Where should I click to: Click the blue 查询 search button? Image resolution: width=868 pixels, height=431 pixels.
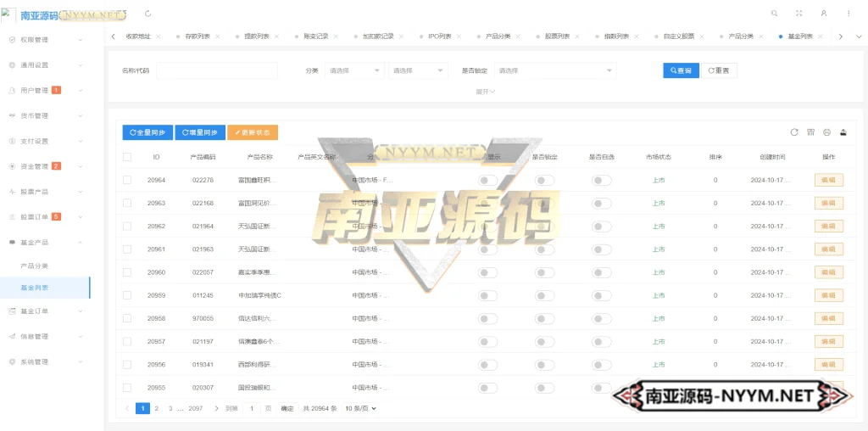(x=681, y=70)
